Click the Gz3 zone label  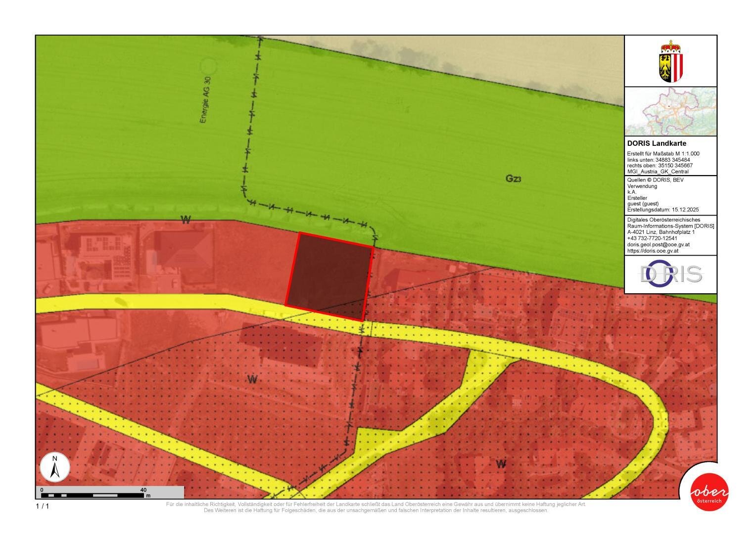pos(513,178)
